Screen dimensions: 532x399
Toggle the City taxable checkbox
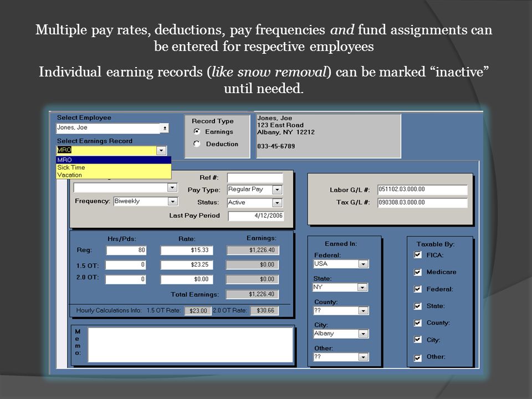(418, 340)
